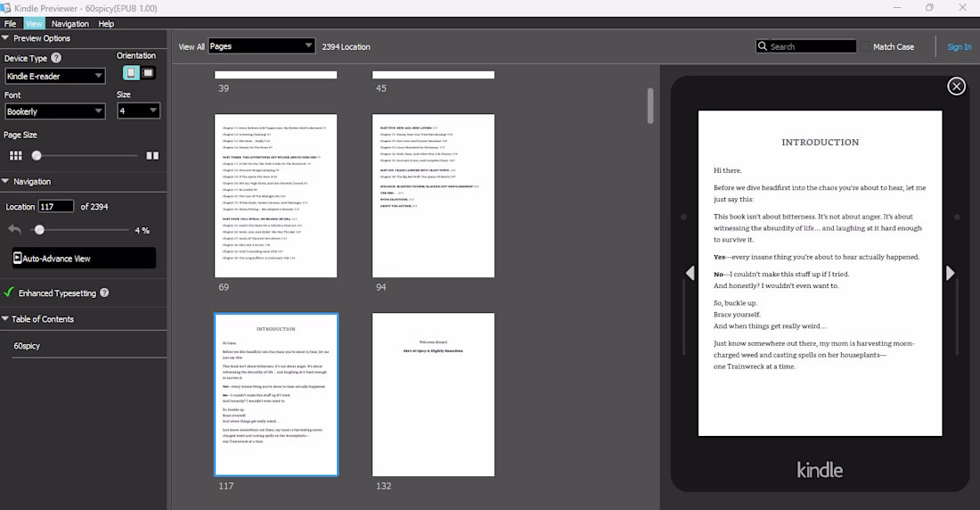Collapse the Navigation section
980x510 pixels.
coord(5,181)
